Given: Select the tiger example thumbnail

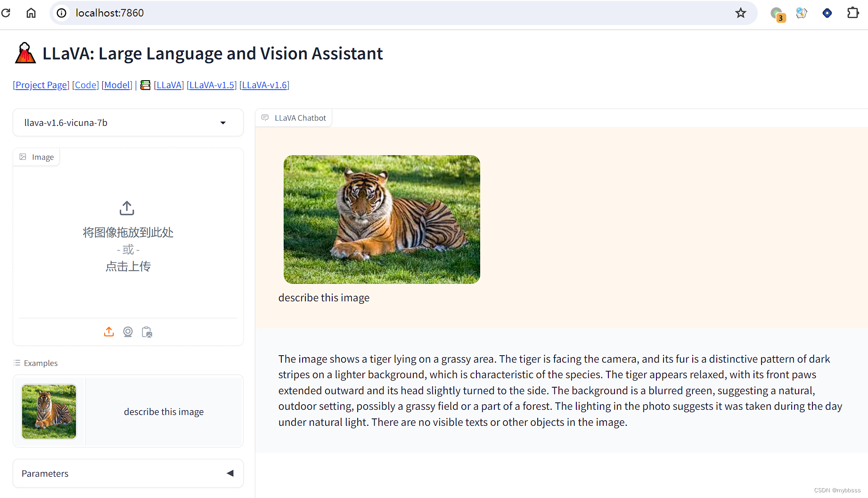Looking at the screenshot, I should [x=49, y=411].
